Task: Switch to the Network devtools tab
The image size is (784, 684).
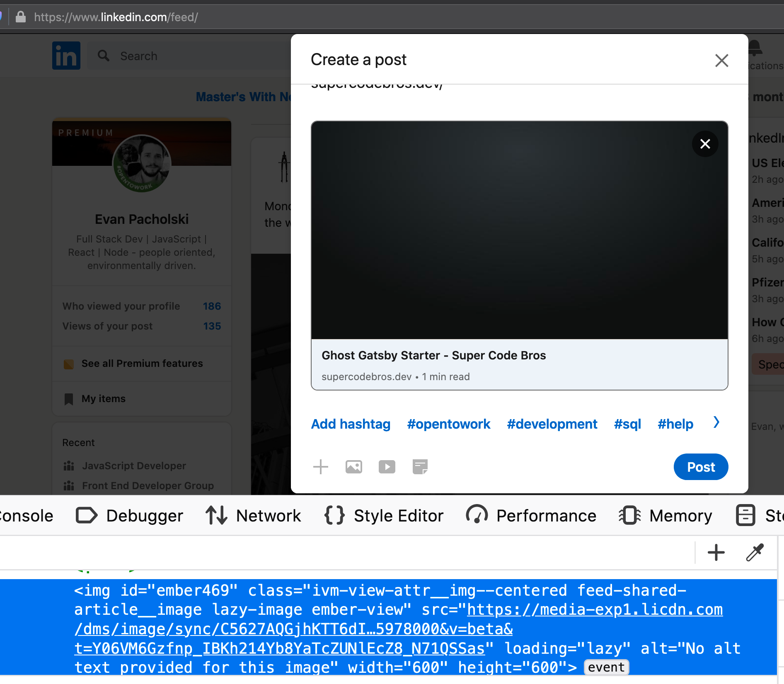Action: pos(253,516)
